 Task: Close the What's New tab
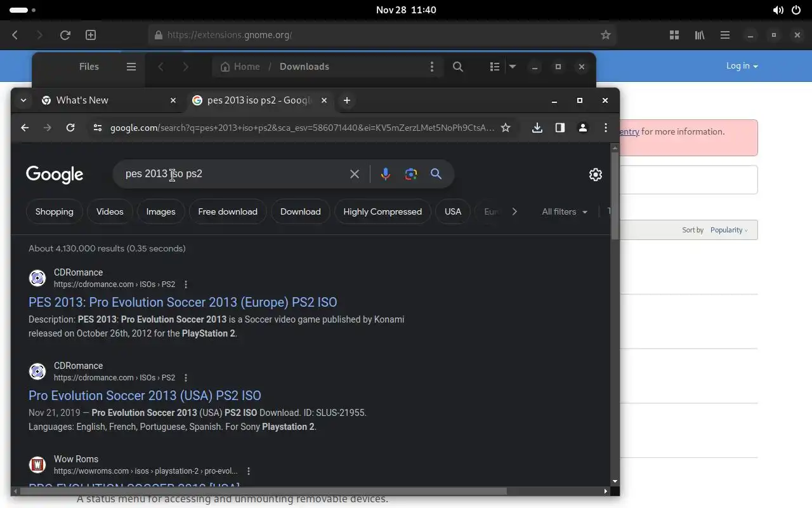[173, 100]
